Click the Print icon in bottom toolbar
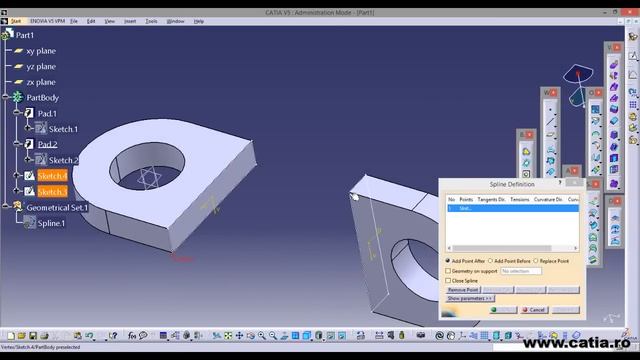 point(44,336)
